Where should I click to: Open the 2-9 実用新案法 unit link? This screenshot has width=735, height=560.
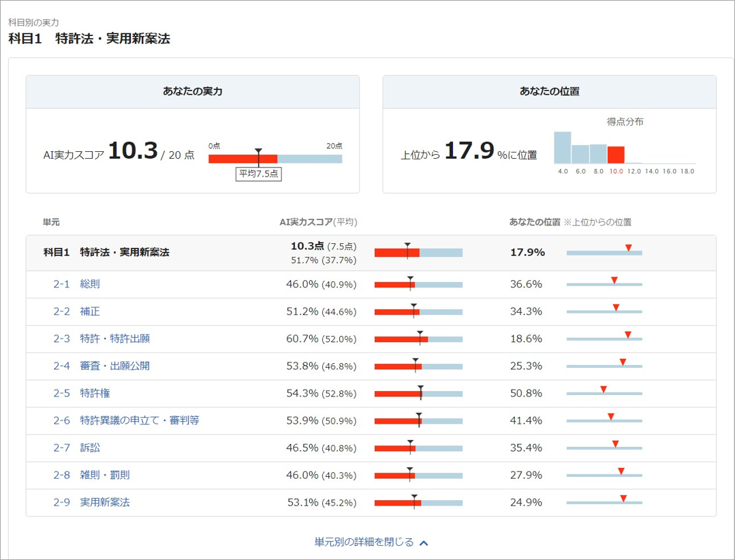[91, 502]
